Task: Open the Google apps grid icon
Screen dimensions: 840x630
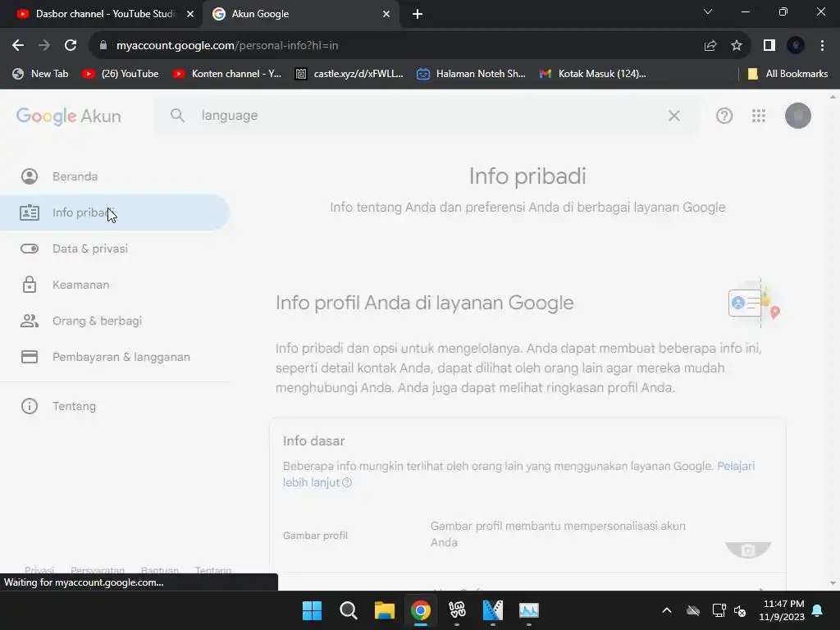Action: (759, 116)
